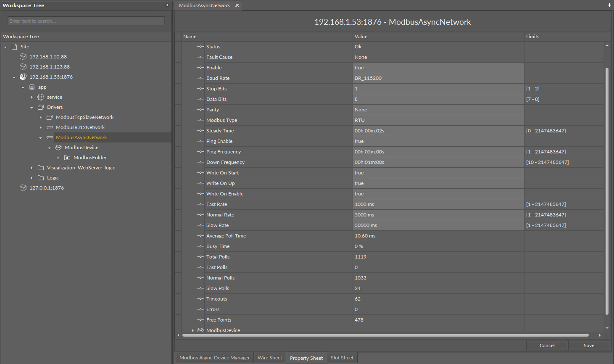
Task: Expand the ModbusTcpSlaveNetwork node
Action: tap(41, 117)
